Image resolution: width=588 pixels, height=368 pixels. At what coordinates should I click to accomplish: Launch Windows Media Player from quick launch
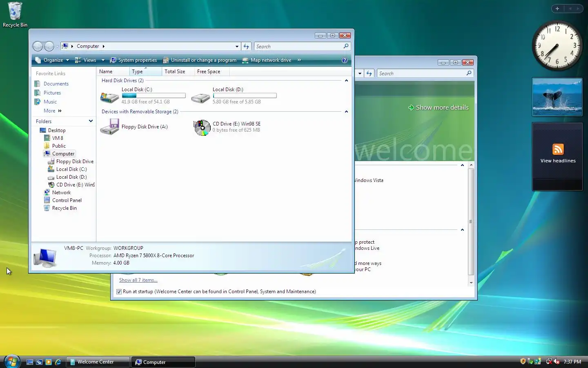pos(49,362)
